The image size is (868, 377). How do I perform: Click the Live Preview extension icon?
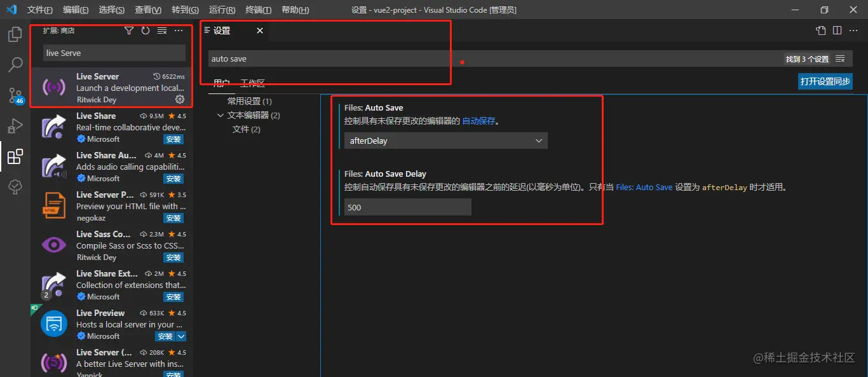point(54,324)
